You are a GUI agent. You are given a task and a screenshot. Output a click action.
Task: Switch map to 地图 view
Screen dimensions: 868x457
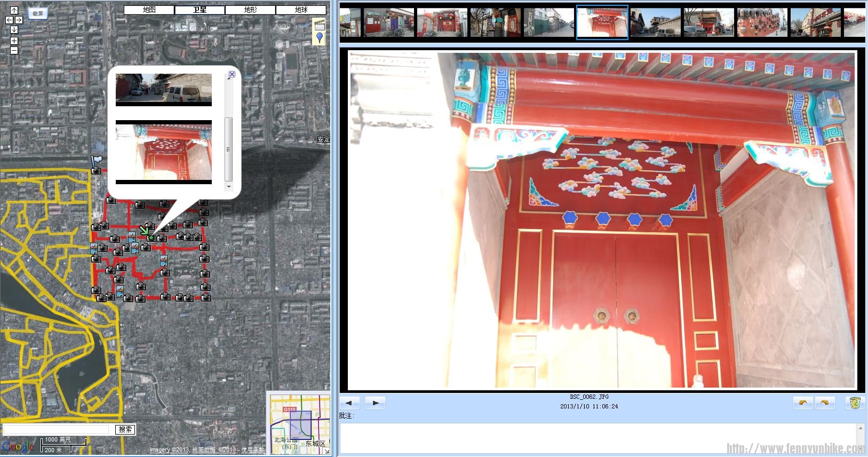149,10
